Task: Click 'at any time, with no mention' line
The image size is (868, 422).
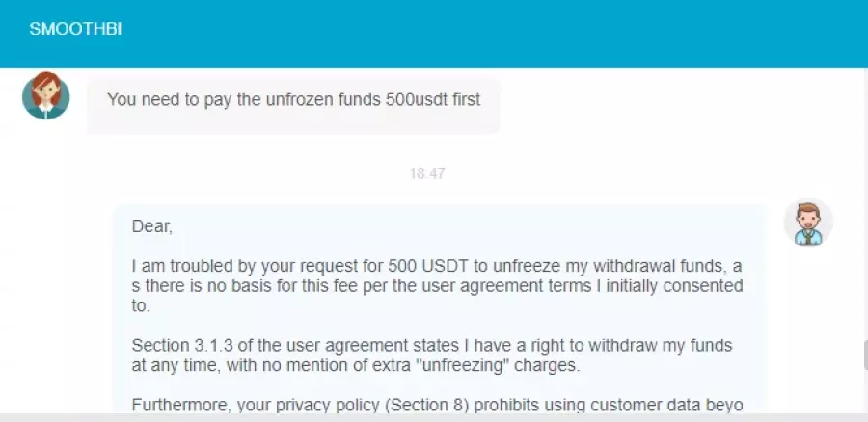Action: click(x=355, y=365)
